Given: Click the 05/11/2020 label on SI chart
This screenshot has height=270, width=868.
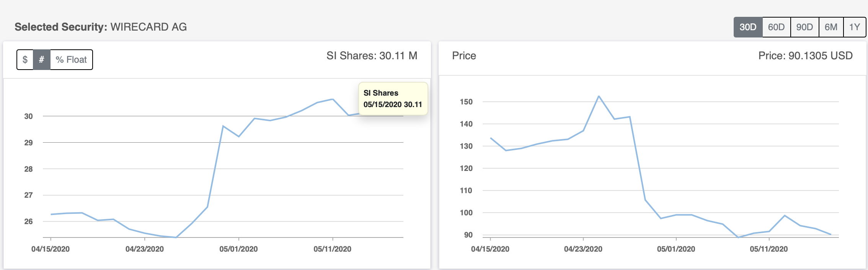Looking at the screenshot, I should [332, 249].
